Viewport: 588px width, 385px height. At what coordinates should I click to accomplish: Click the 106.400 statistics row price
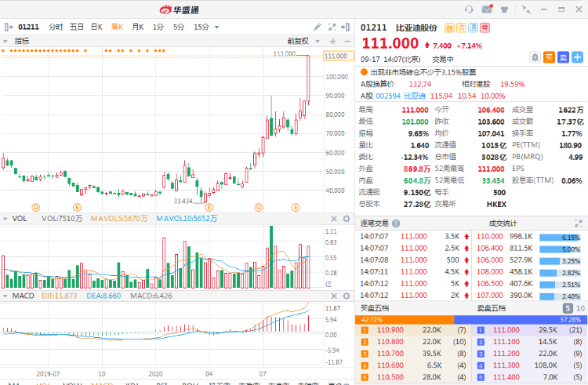click(x=490, y=248)
